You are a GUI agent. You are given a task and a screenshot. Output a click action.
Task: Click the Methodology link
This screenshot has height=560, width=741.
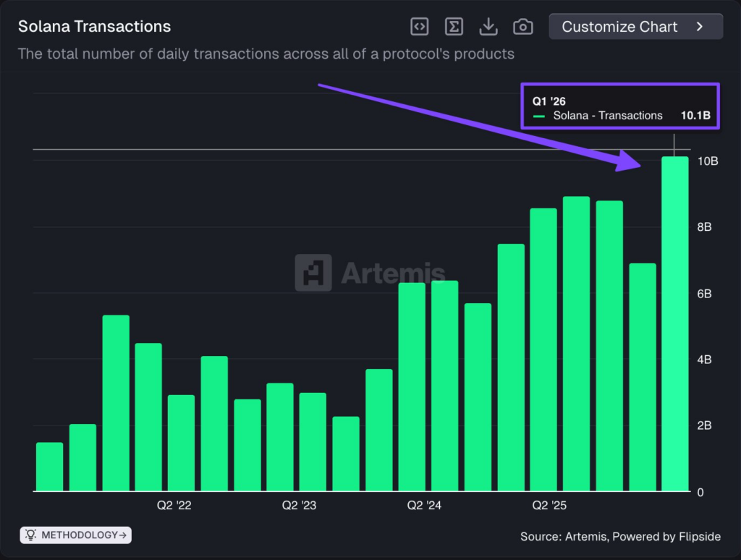(75, 535)
